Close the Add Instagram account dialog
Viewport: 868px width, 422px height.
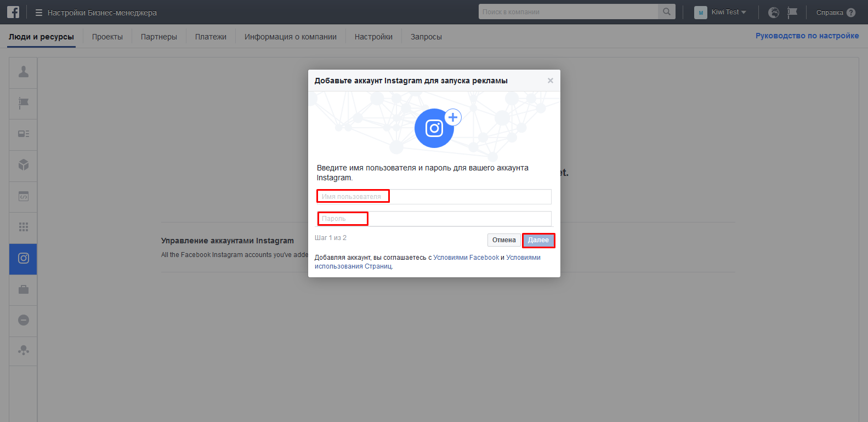point(550,81)
